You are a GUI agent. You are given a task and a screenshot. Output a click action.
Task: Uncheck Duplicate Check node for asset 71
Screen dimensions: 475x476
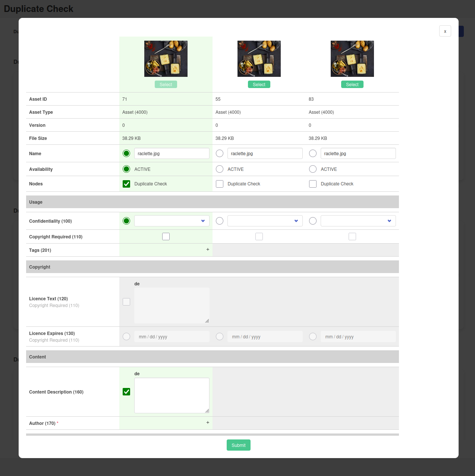pyautogui.click(x=126, y=184)
